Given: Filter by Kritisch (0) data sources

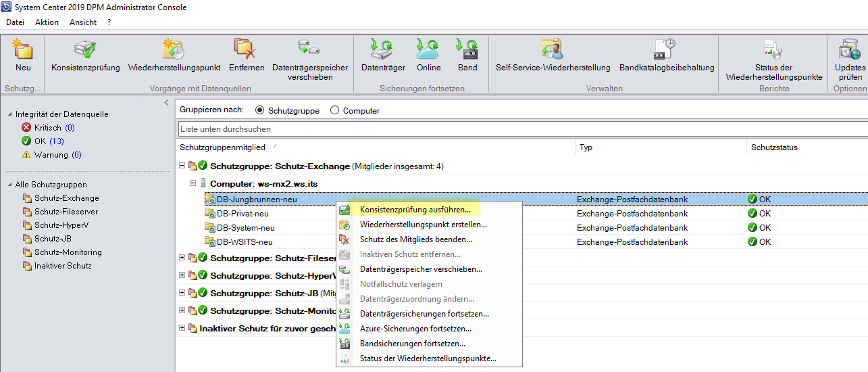Looking at the screenshot, I should pos(54,128).
